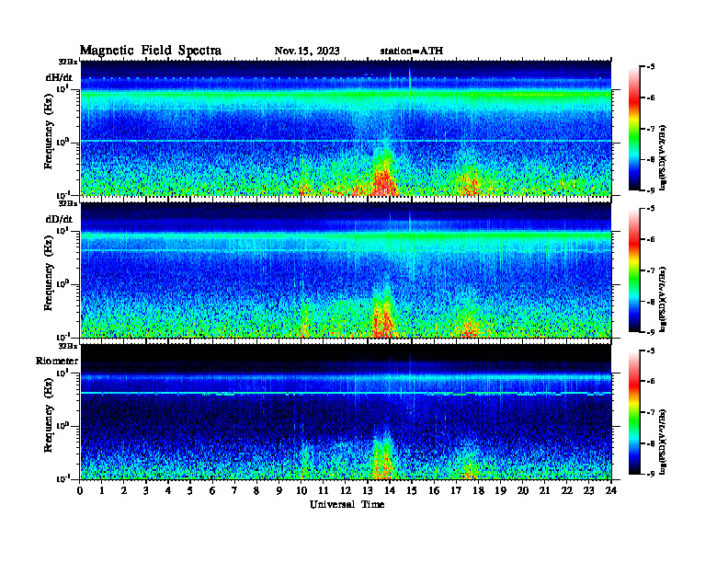Select the 10 hour tick label
This screenshot has width=728, height=563.
click(301, 491)
